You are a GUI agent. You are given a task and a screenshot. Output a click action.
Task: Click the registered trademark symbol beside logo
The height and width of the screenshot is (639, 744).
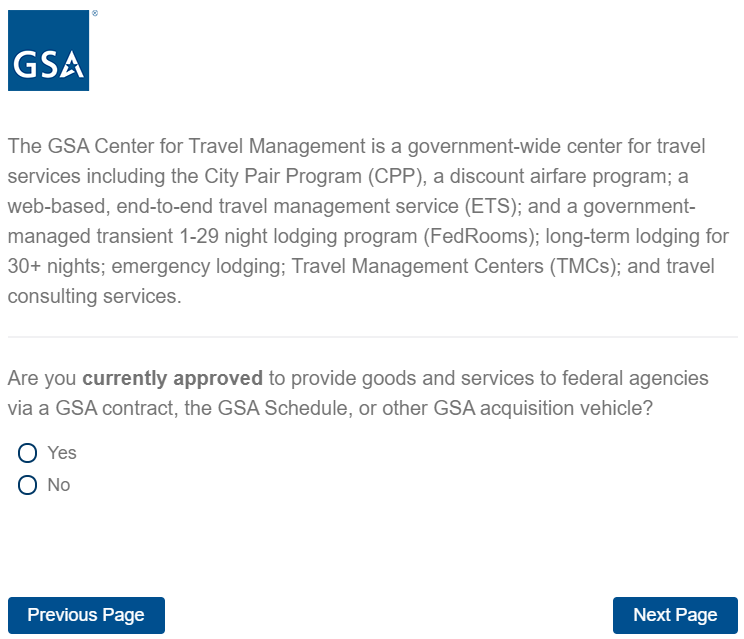(x=94, y=14)
